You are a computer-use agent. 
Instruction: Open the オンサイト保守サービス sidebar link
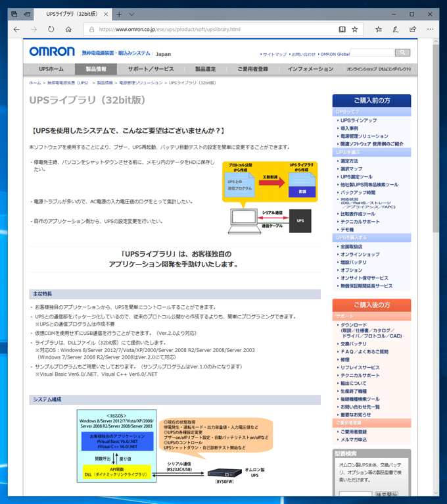(364, 278)
